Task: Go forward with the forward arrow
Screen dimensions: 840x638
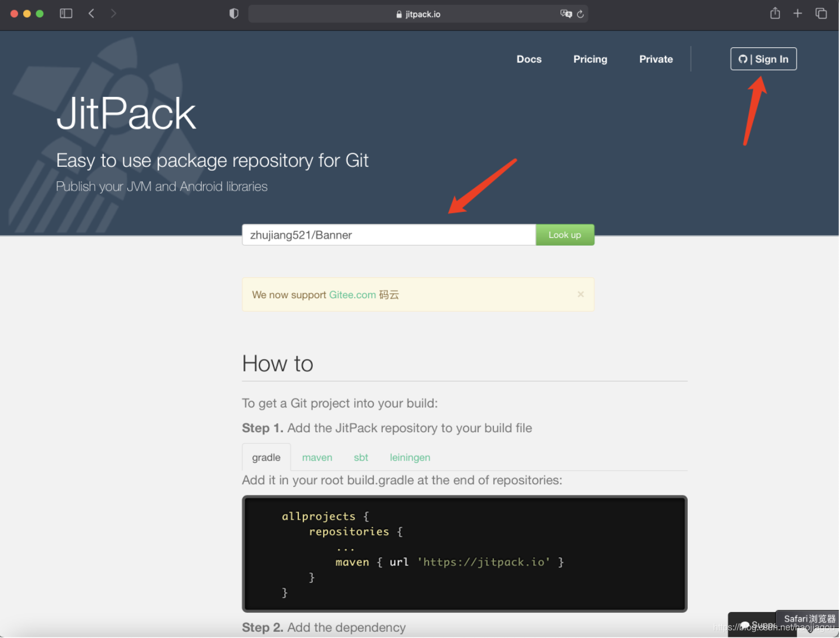Action: point(113,14)
